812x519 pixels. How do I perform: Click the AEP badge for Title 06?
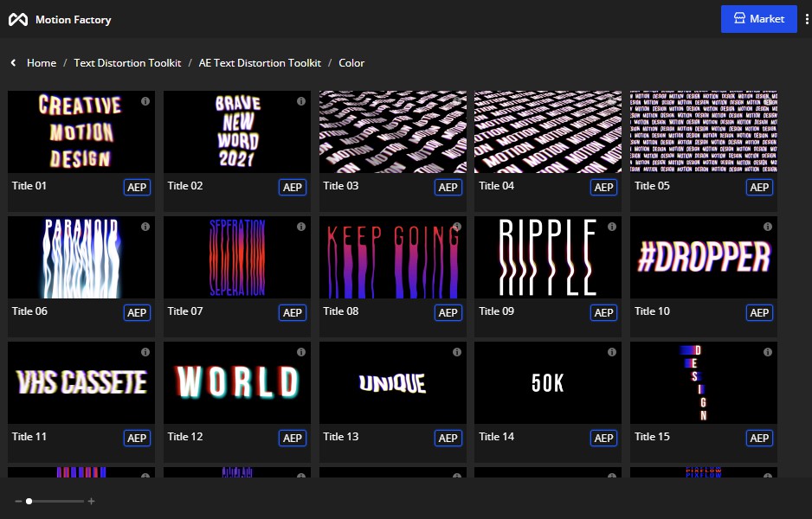[137, 312]
